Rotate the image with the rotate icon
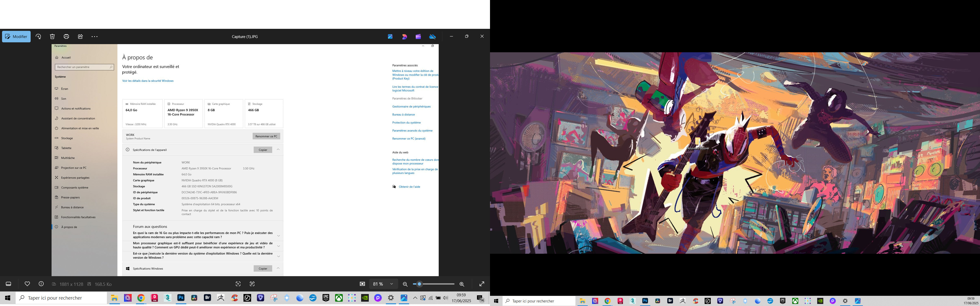This screenshot has width=980, height=306. click(x=39, y=36)
